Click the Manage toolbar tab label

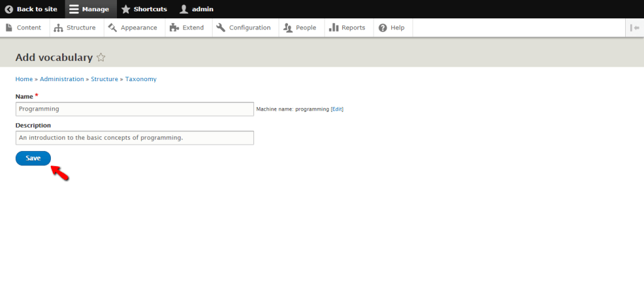tap(96, 9)
